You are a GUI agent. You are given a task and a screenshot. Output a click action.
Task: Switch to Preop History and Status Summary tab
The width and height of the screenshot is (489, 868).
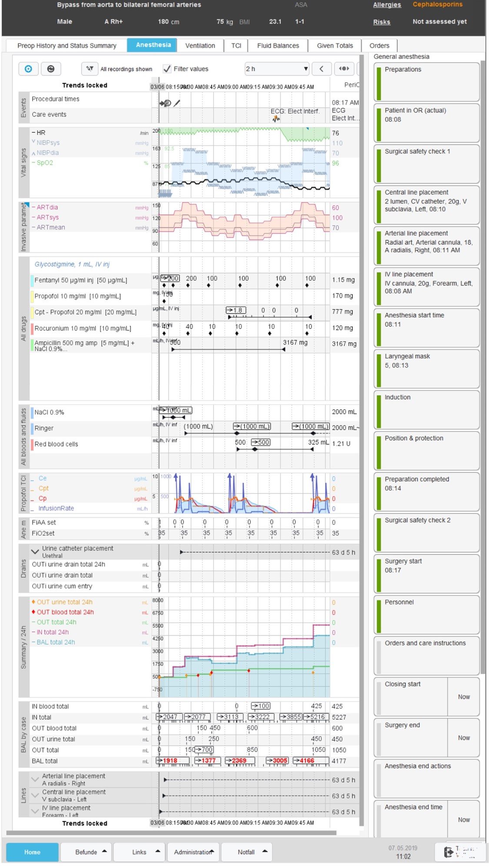pyautogui.click(x=67, y=46)
